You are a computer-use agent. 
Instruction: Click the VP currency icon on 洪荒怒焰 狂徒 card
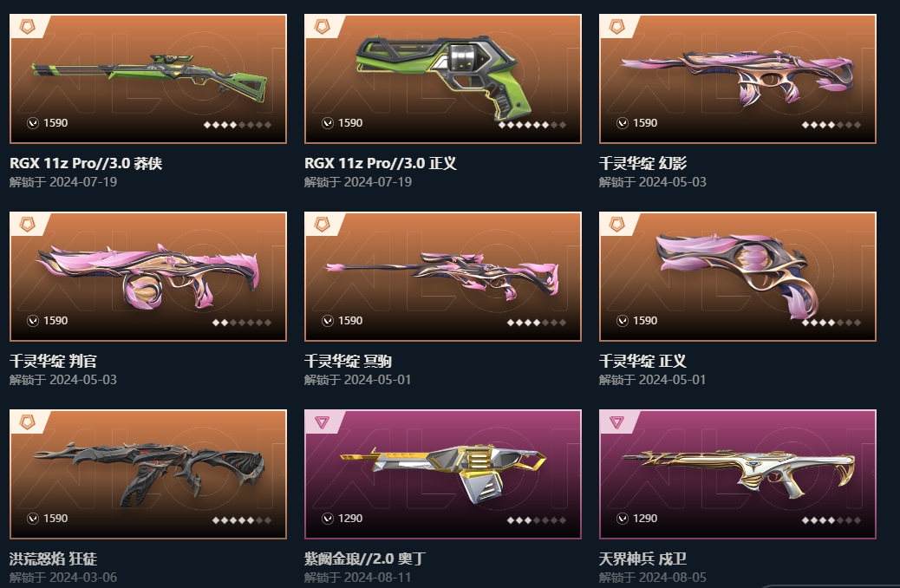pyautogui.click(x=33, y=519)
